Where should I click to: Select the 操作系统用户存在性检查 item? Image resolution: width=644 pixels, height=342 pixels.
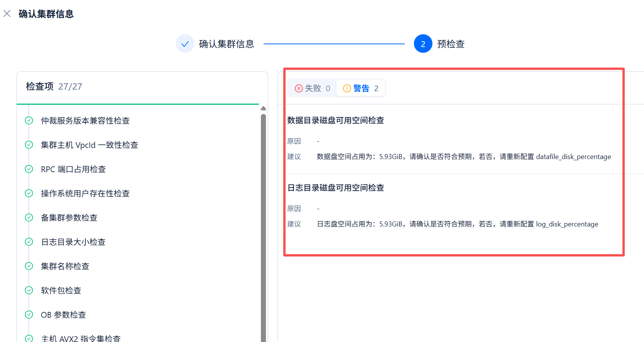tap(85, 193)
